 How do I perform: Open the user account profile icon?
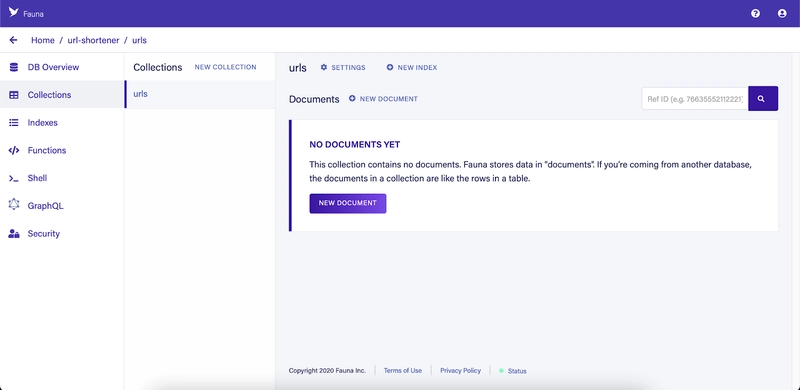(x=782, y=13)
